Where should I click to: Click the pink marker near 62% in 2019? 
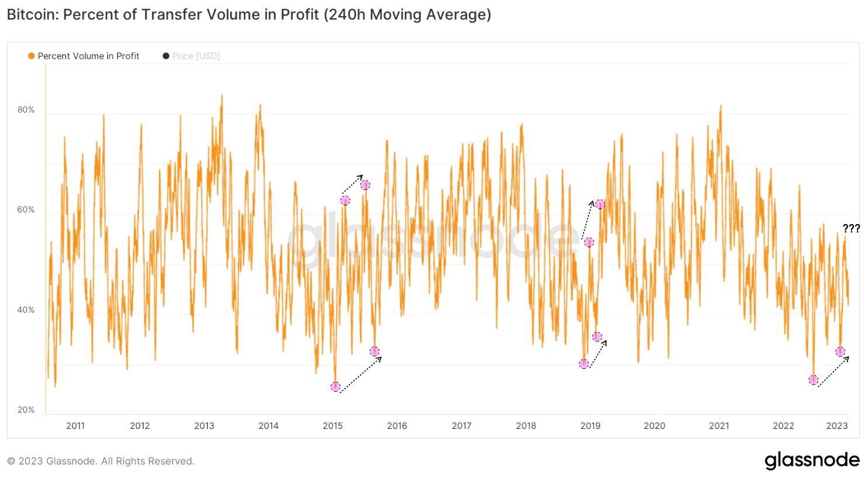point(600,204)
